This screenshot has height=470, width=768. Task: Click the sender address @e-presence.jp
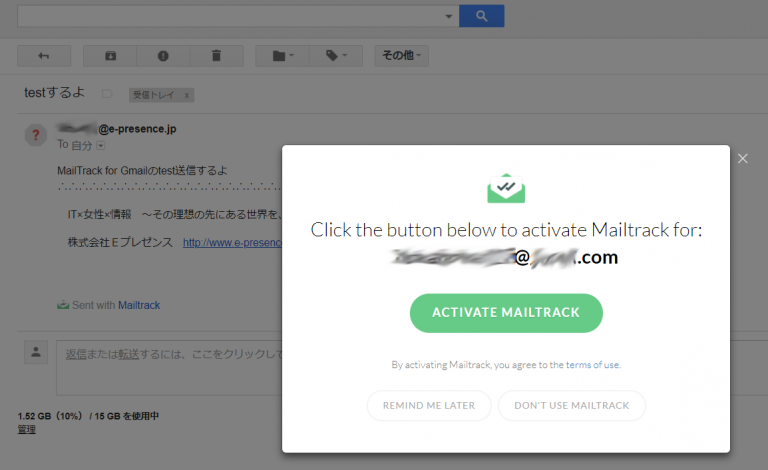117,129
